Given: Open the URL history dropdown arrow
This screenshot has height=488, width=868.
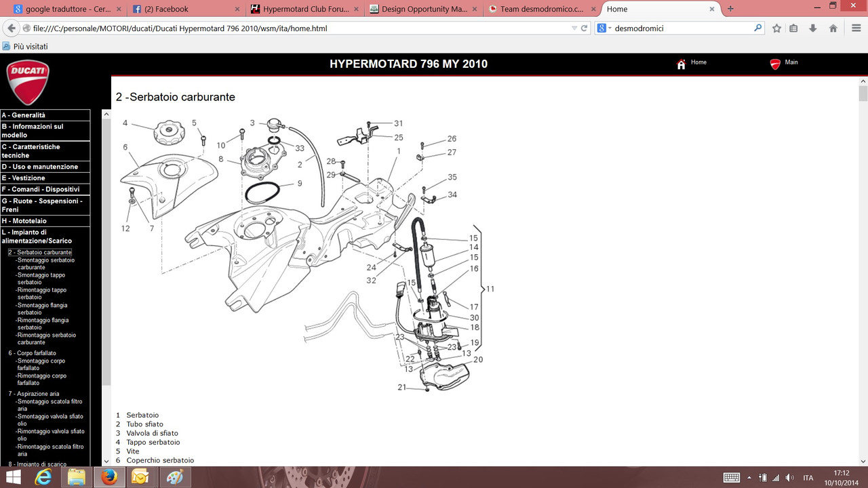Looking at the screenshot, I should 574,28.
